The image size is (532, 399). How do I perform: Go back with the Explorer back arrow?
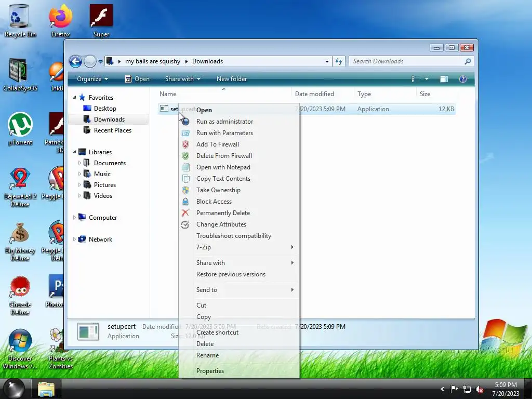point(75,61)
